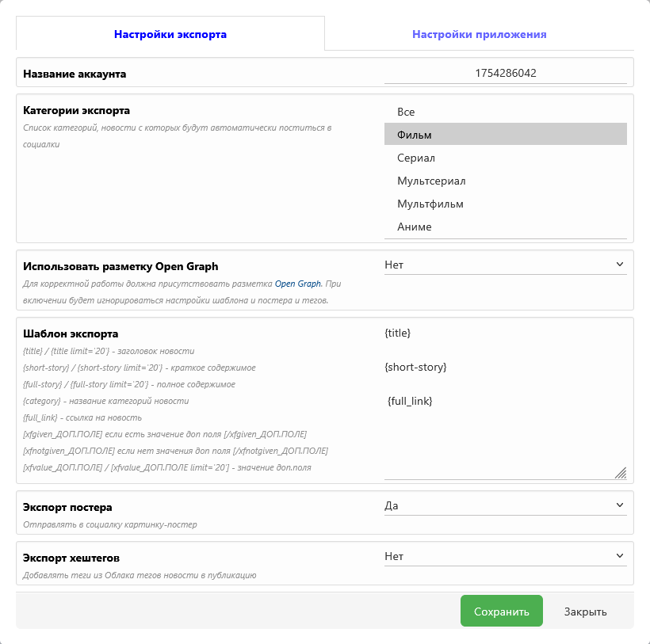Image resolution: width=650 pixels, height=644 pixels.
Task: Open the Настройки экспорта tab
Action: [170, 34]
